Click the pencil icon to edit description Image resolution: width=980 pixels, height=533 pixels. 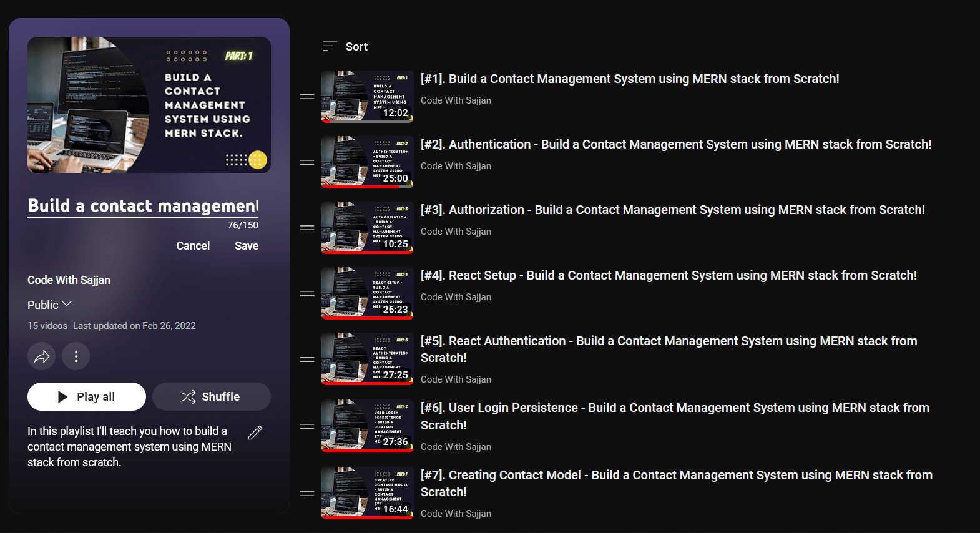click(255, 433)
